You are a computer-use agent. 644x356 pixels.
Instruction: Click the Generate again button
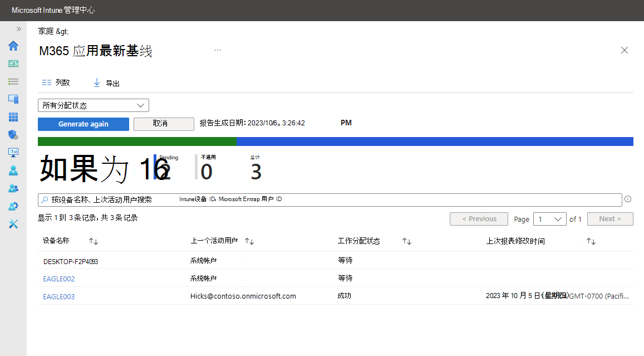[x=83, y=124]
